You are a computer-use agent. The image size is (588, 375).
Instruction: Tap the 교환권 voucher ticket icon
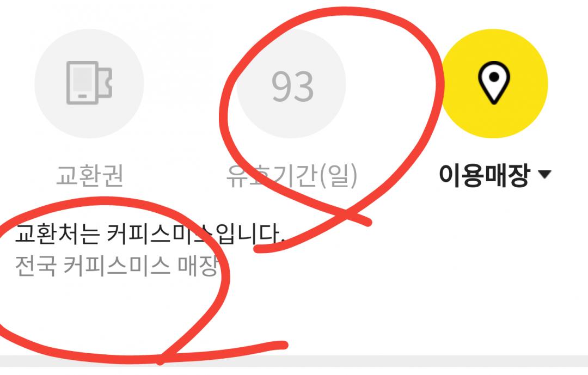89,83
